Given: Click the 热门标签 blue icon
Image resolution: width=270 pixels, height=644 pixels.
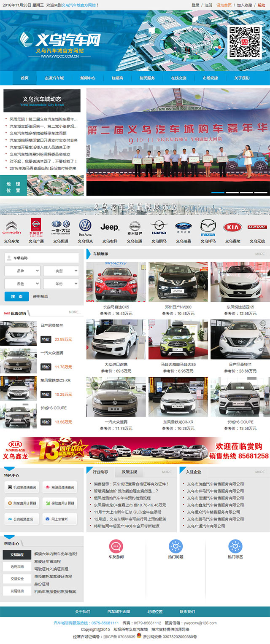Looking at the screenshot, I should click(x=235, y=546).
